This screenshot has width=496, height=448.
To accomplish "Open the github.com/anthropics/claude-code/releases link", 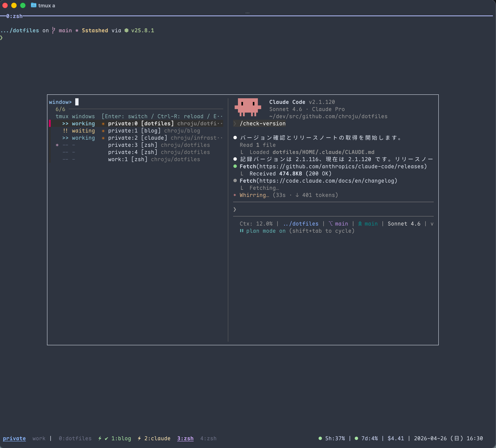I will 342,167.
